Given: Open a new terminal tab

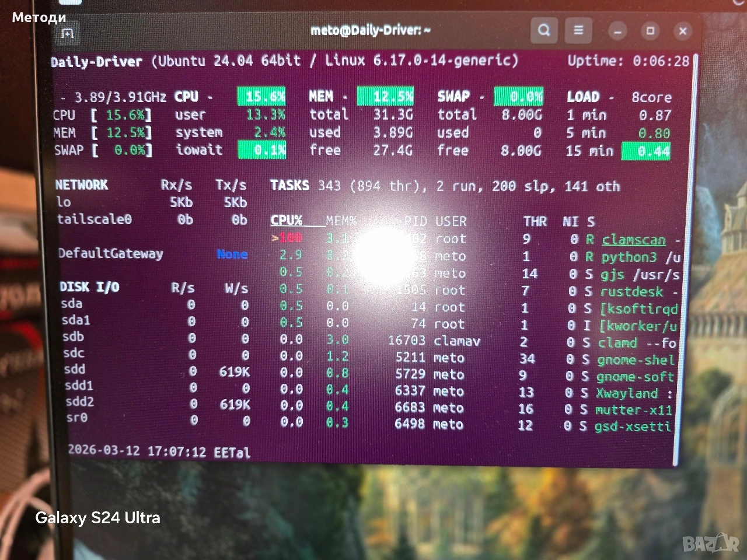Looking at the screenshot, I should click(x=68, y=33).
